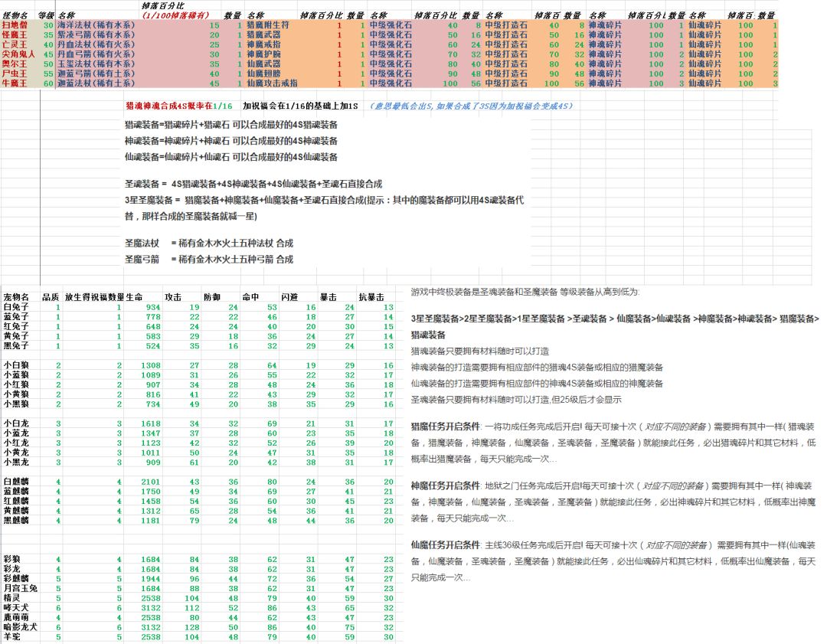The image size is (827, 644).
Task: Select the 白兔子 pet name cell
Action: coord(16,307)
